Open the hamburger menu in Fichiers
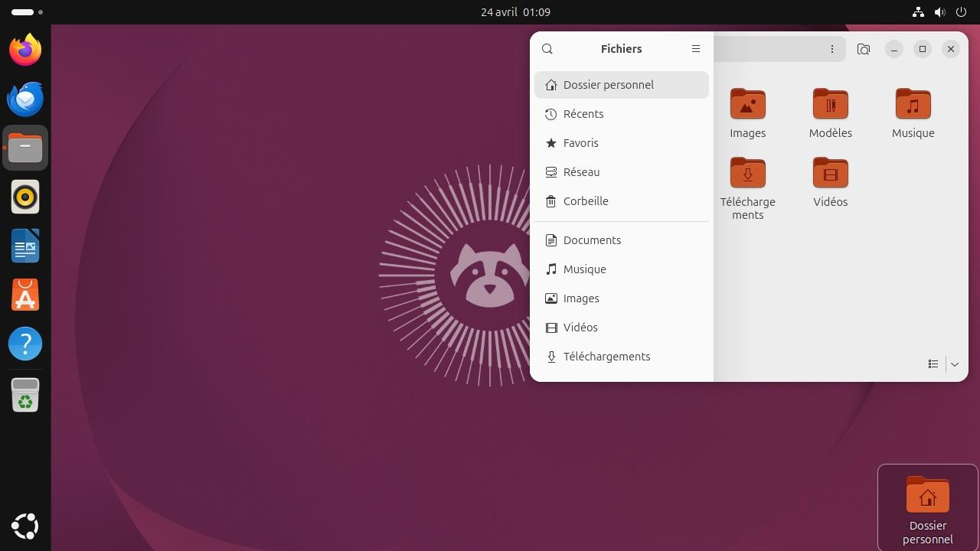The image size is (980, 551). coord(695,48)
